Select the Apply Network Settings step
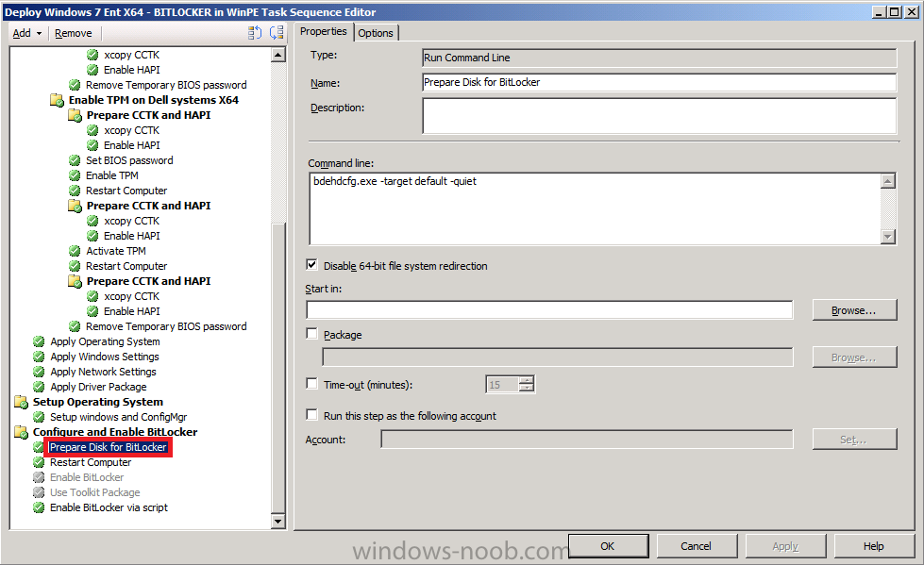Viewport: 924px width, 565px height. coord(103,372)
